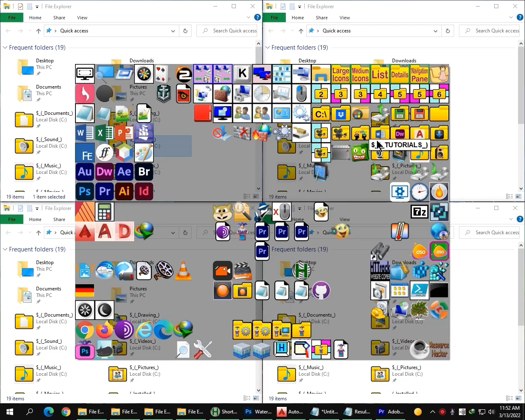
Task: Show hidden system tray icons
Action: (432, 412)
